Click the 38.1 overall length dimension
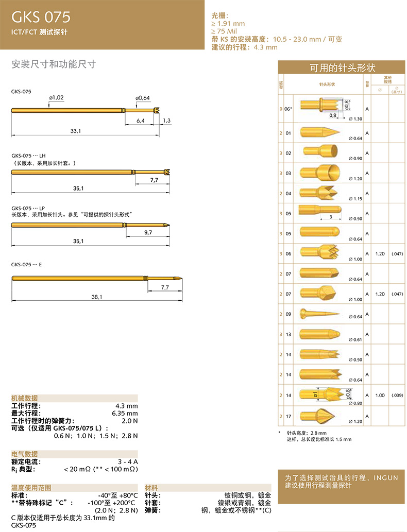The image size is (407, 532). (97, 297)
